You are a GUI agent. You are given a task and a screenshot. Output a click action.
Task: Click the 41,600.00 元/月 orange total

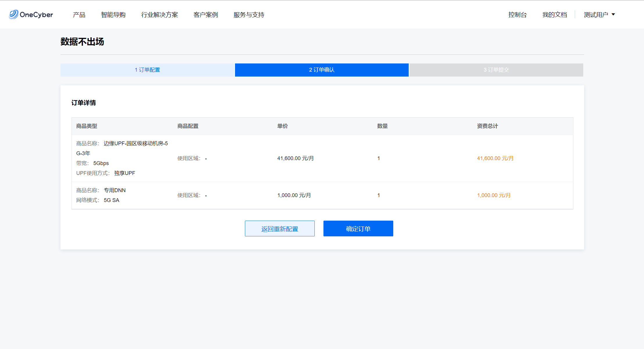point(495,158)
